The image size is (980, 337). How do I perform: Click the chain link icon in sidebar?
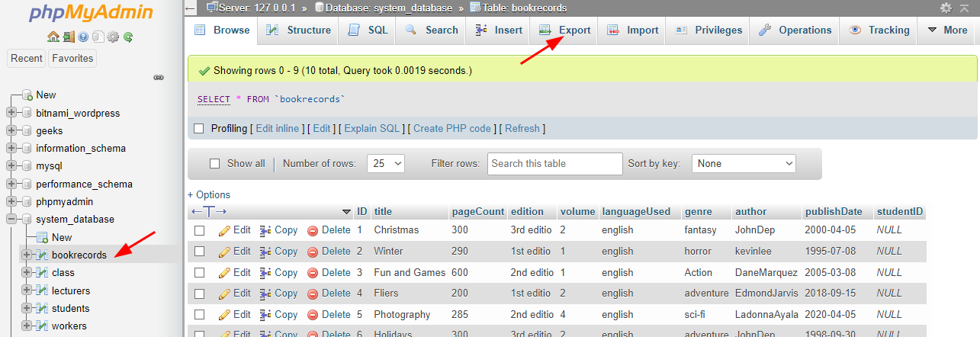coord(159,77)
